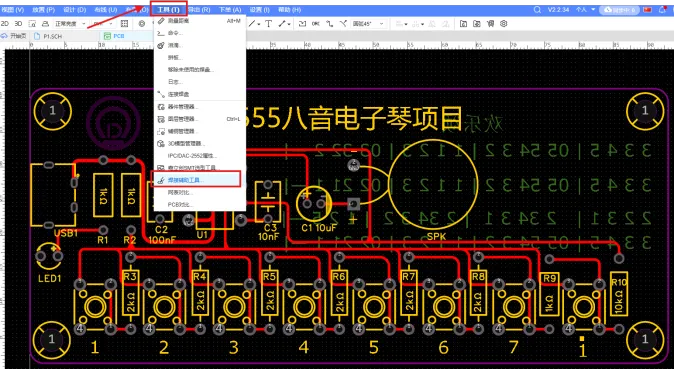Choose 命令 command menu item

(x=199, y=33)
